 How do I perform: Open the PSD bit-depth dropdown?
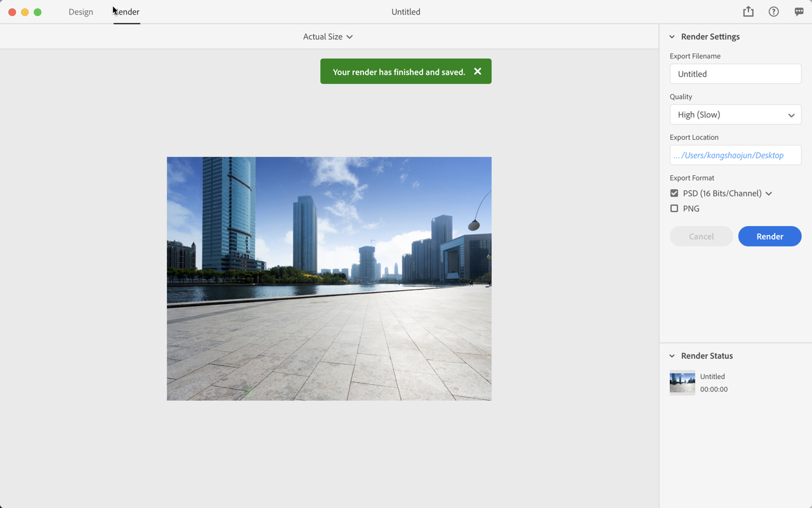[768, 193]
